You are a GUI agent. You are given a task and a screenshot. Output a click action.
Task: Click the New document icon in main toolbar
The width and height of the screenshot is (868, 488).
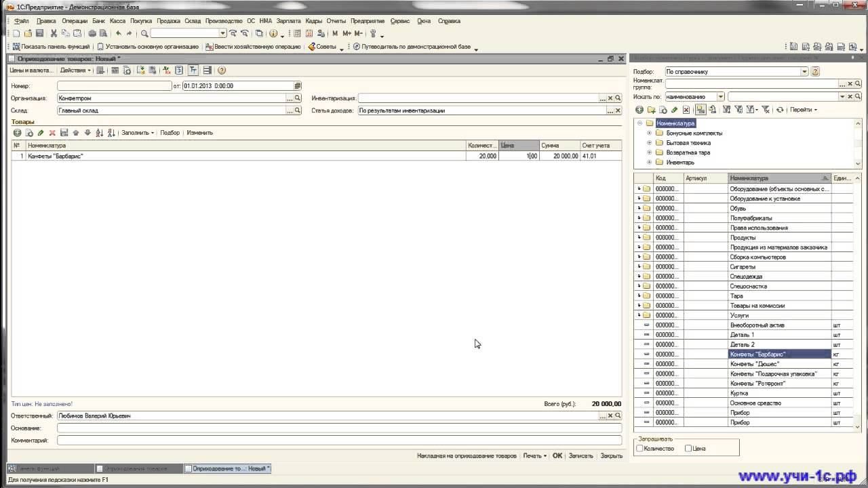tap(16, 33)
